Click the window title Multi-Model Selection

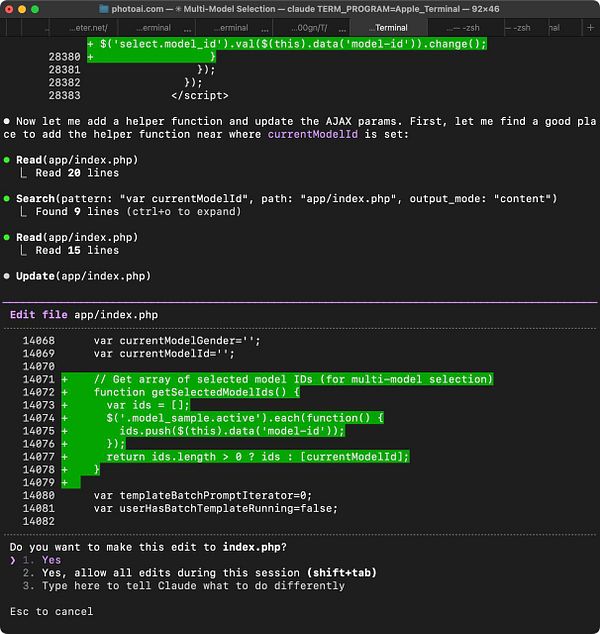point(229,9)
